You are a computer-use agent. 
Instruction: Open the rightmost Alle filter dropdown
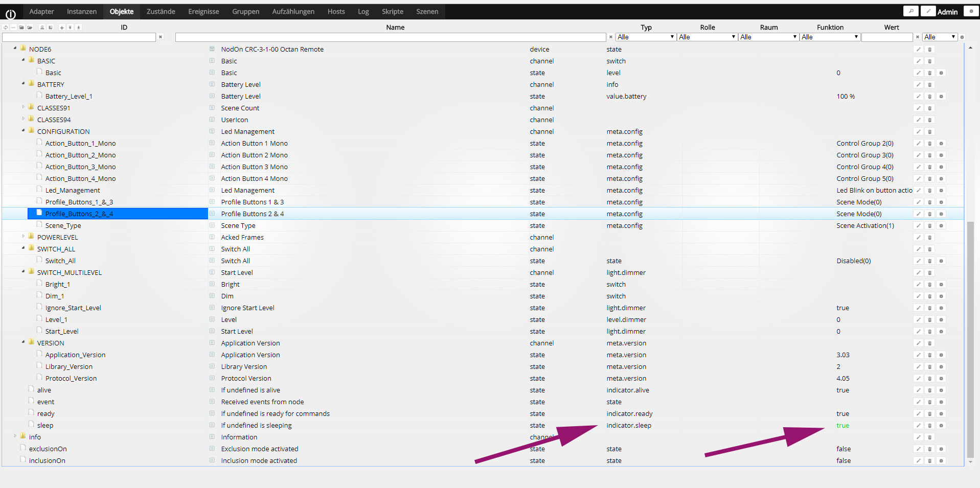940,37
